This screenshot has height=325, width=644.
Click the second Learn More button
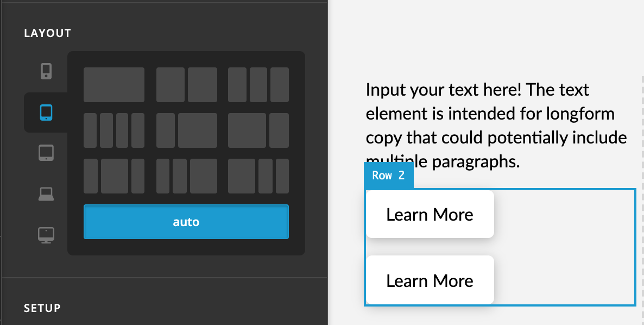pyautogui.click(x=430, y=280)
